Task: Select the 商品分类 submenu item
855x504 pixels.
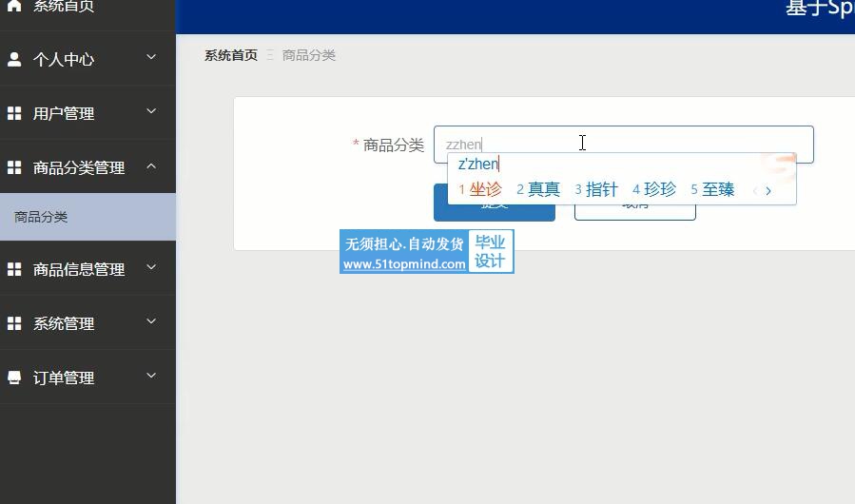Action: pos(87,217)
